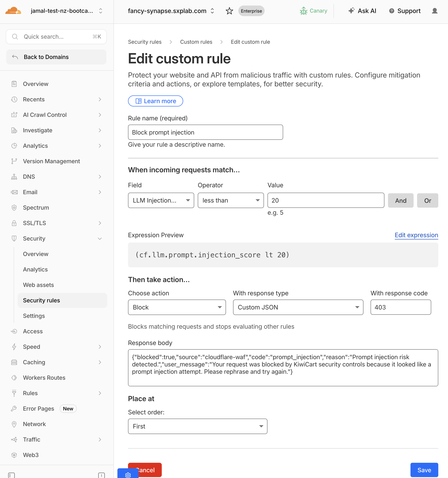Click the Investigate document icon
448x478 pixels.
click(x=14, y=130)
